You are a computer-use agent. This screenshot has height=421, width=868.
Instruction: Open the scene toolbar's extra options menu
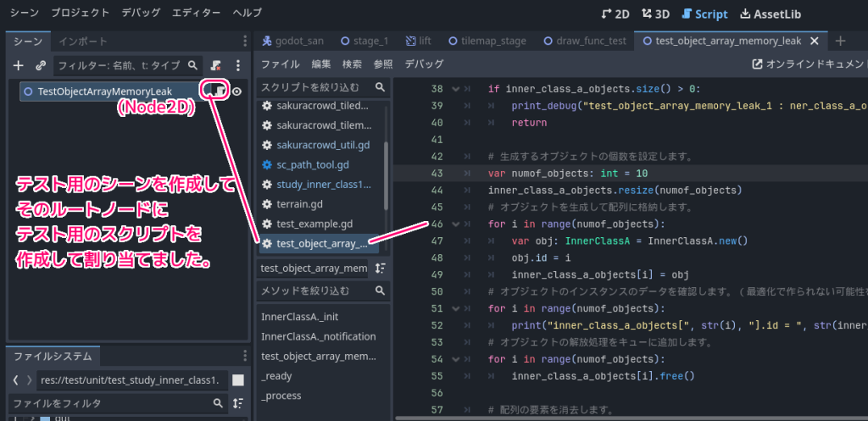pyautogui.click(x=238, y=66)
